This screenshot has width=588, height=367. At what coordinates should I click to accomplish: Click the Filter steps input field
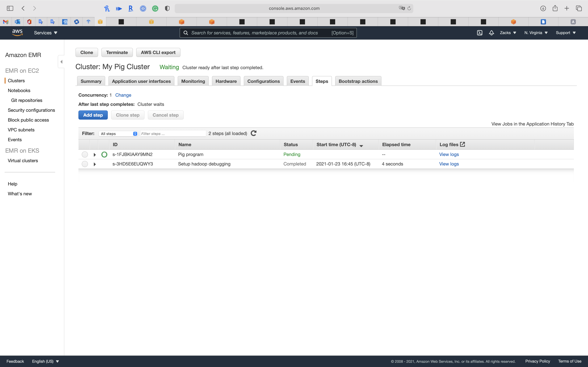173,134
